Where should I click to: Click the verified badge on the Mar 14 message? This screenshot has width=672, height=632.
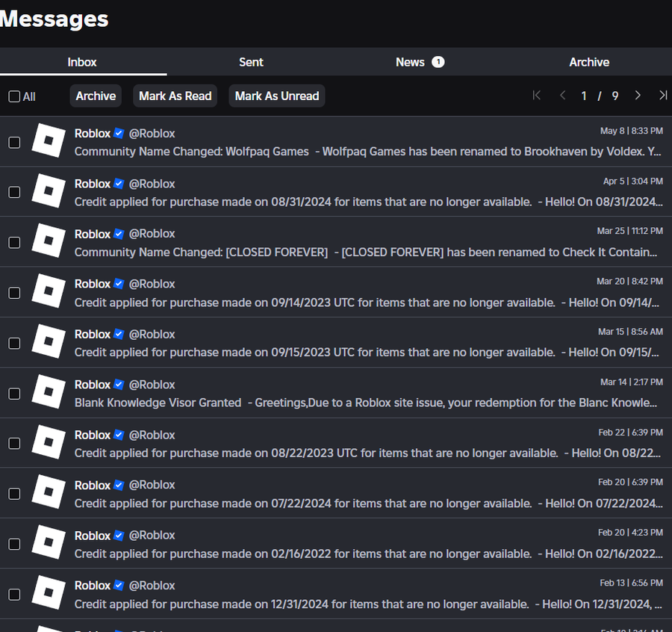click(119, 385)
